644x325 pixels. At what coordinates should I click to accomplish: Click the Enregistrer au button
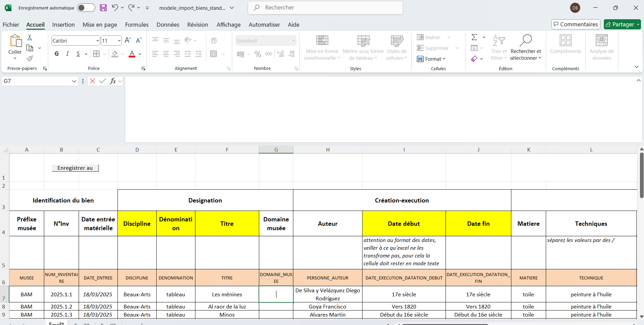(x=75, y=168)
